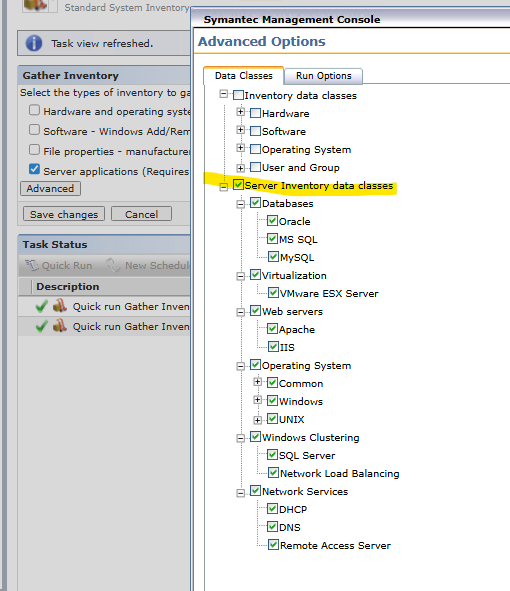Click the Description column header
510x591 pixels.
[x=68, y=287]
